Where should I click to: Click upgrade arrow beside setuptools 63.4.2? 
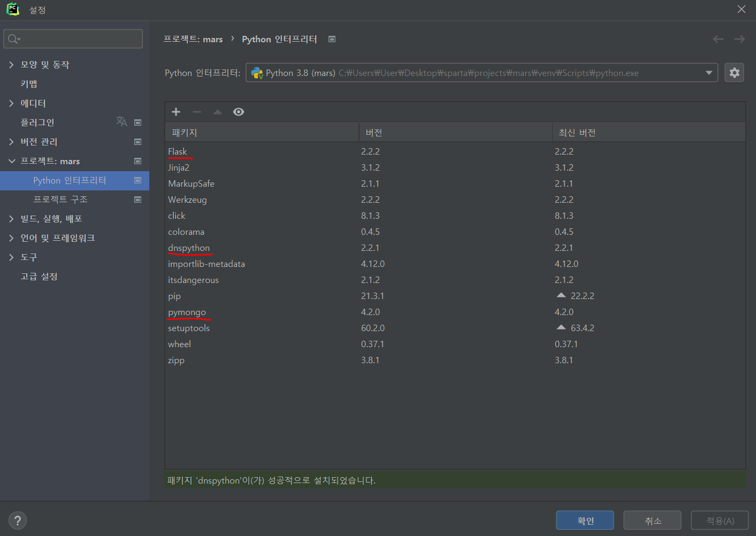(561, 327)
